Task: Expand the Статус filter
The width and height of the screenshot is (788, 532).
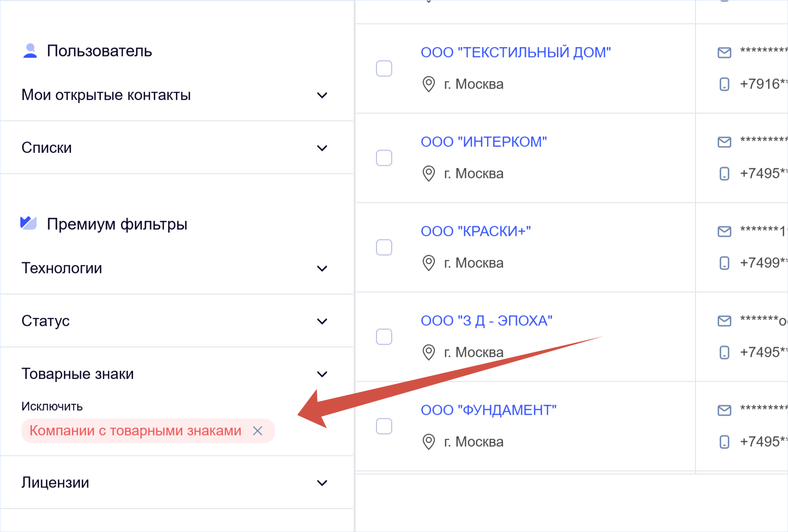Action: 322,321
